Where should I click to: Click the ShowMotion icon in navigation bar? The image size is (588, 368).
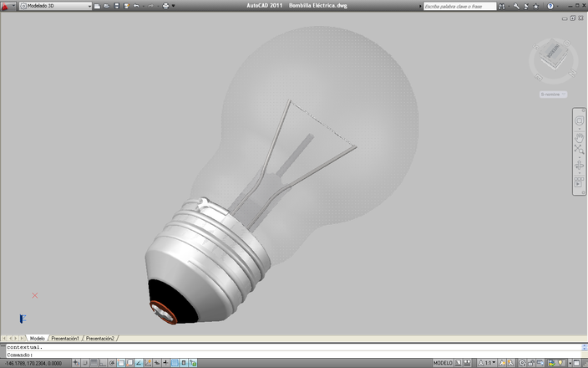pos(579,182)
